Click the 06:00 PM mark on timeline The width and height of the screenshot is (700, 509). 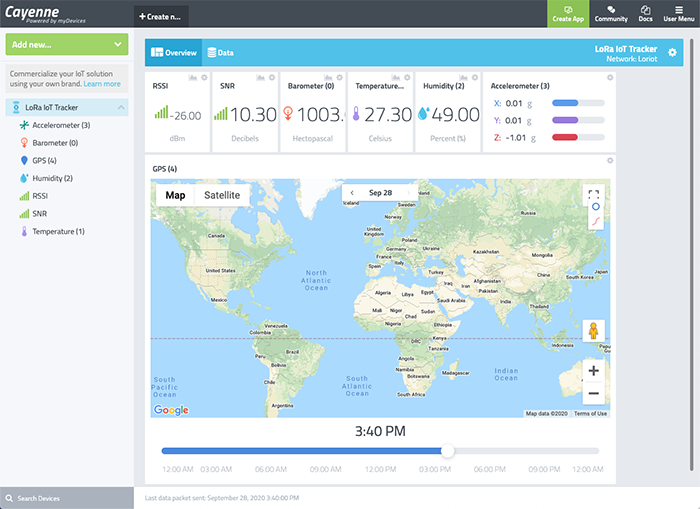(489, 469)
